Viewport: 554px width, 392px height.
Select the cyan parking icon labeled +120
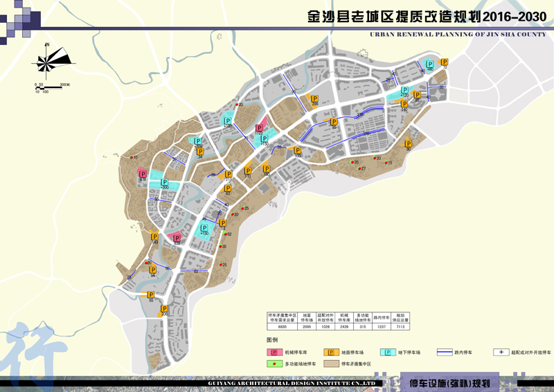[x=404, y=91]
